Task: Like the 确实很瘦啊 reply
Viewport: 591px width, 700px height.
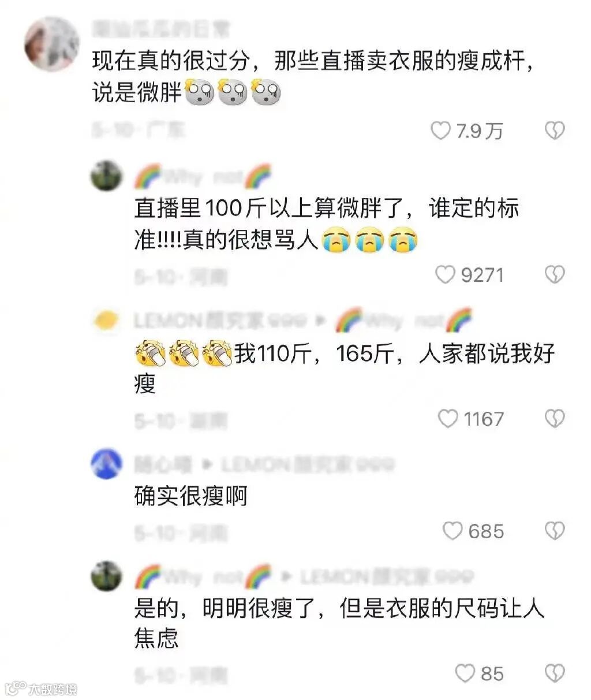Action: 452,531
